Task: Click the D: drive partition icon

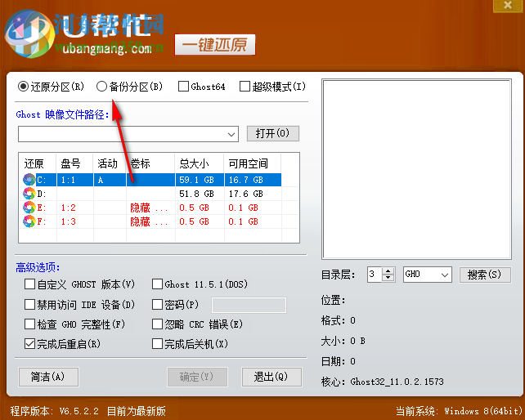Action: [29, 194]
